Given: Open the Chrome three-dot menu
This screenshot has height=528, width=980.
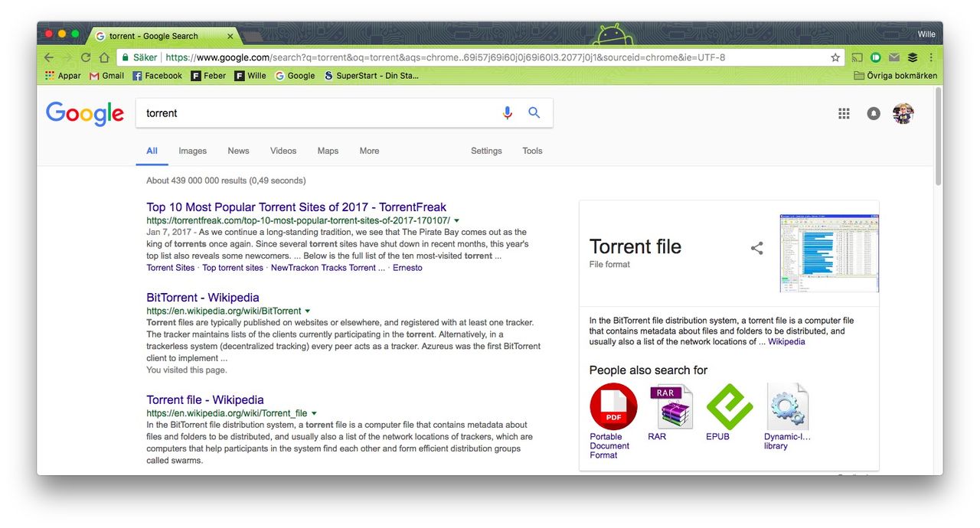Looking at the screenshot, I should tap(931, 57).
